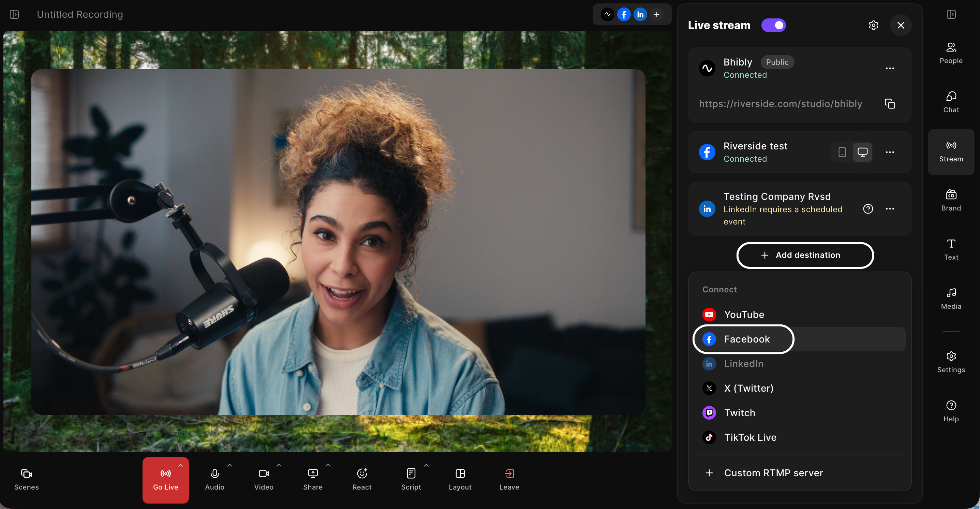The width and height of the screenshot is (980, 509).
Task: Click Facebook icon in top destination bar
Action: 624,14
